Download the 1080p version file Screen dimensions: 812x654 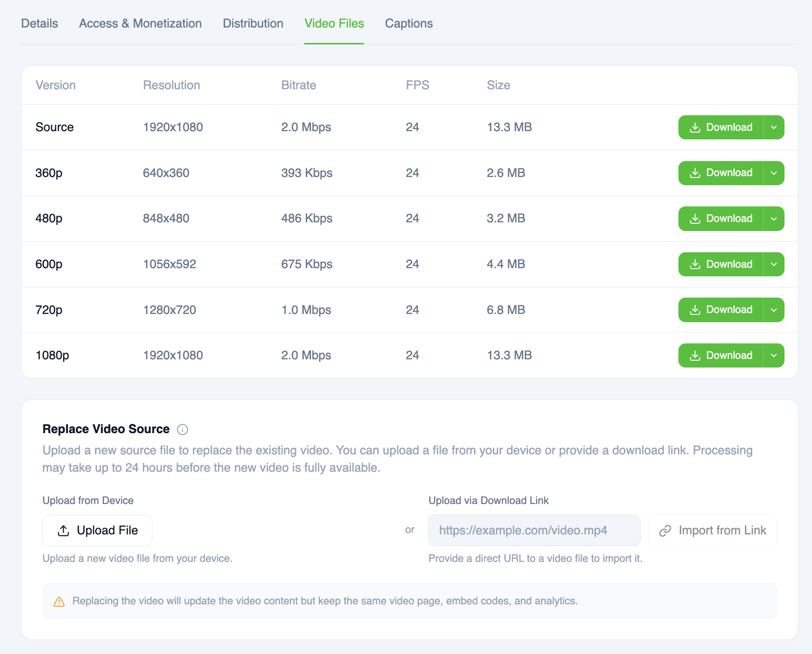(x=721, y=355)
